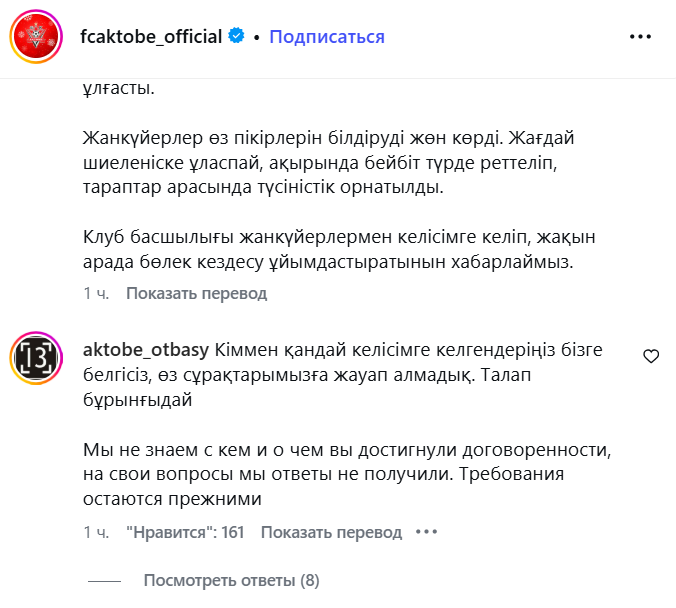Open the comment's three-dot options
The image size is (676, 608).
pyautogui.click(x=427, y=533)
